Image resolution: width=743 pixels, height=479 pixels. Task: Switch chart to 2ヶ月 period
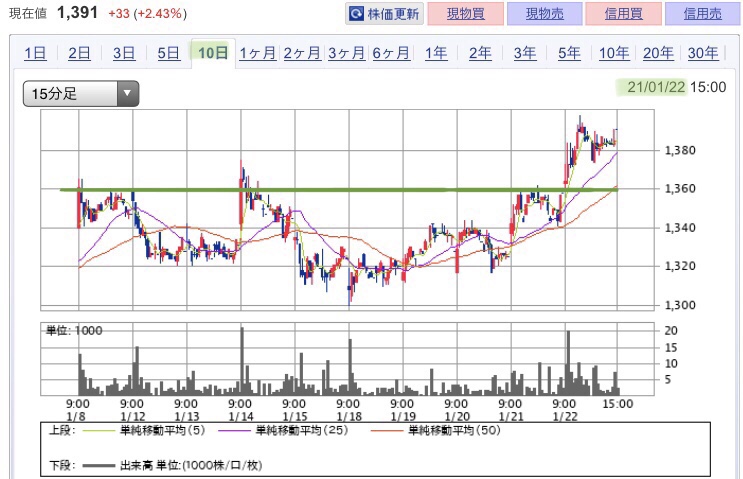302,53
